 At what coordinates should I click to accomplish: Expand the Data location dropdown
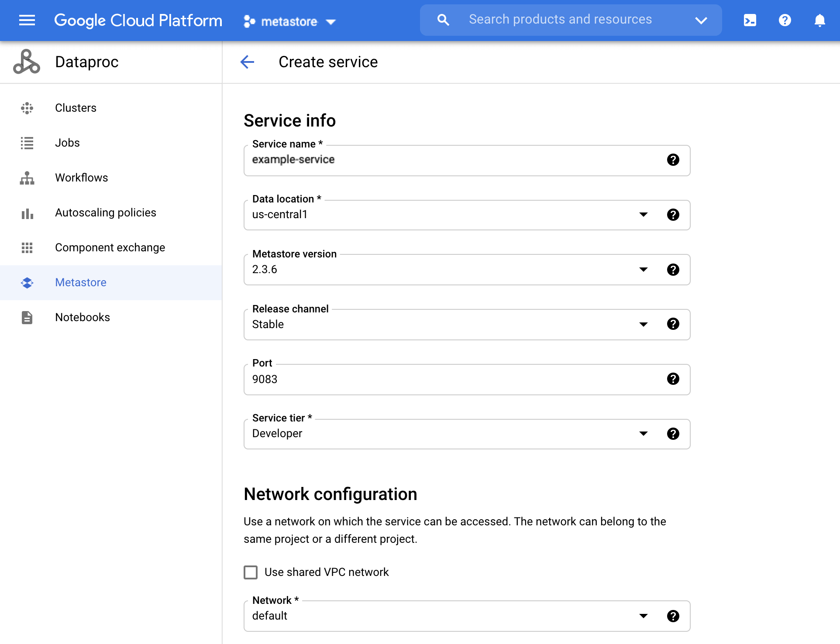pos(643,214)
